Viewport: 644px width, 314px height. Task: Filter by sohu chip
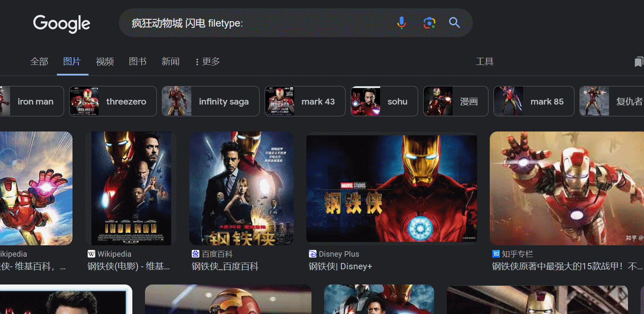pyautogui.click(x=384, y=101)
